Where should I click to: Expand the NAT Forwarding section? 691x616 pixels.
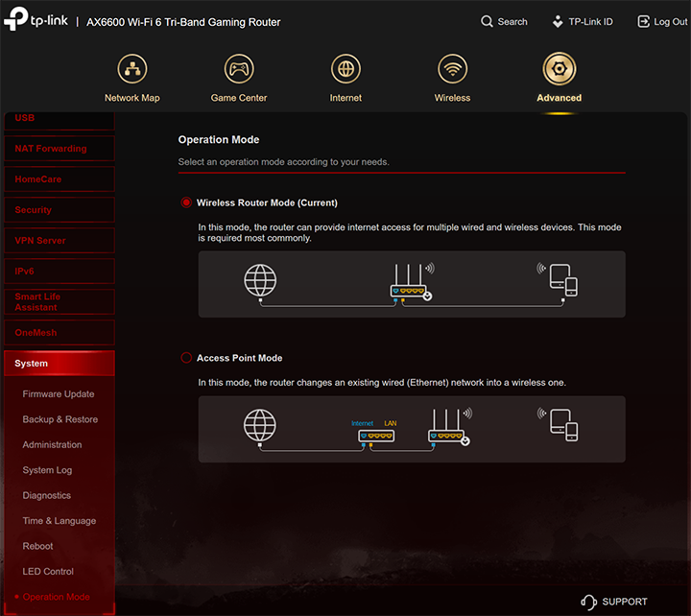58,149
